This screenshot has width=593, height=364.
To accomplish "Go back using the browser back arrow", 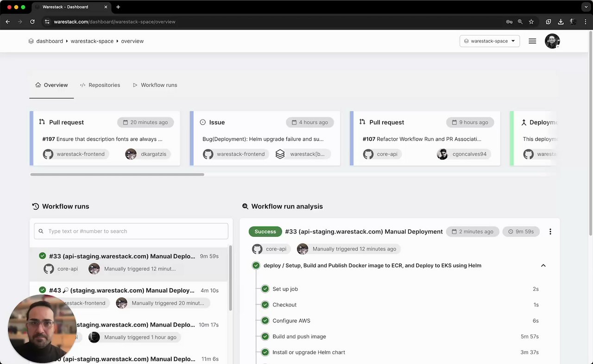I will (x=7, y=22).
